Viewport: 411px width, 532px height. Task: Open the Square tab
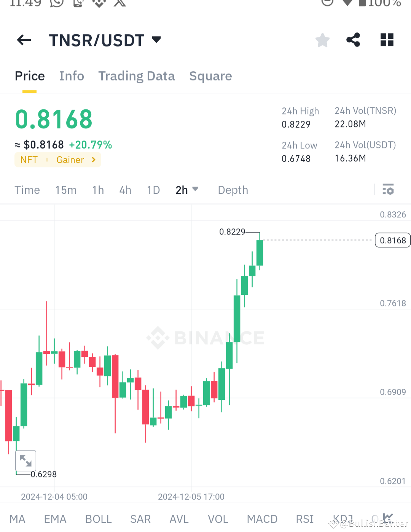click(x=210, y=76)
